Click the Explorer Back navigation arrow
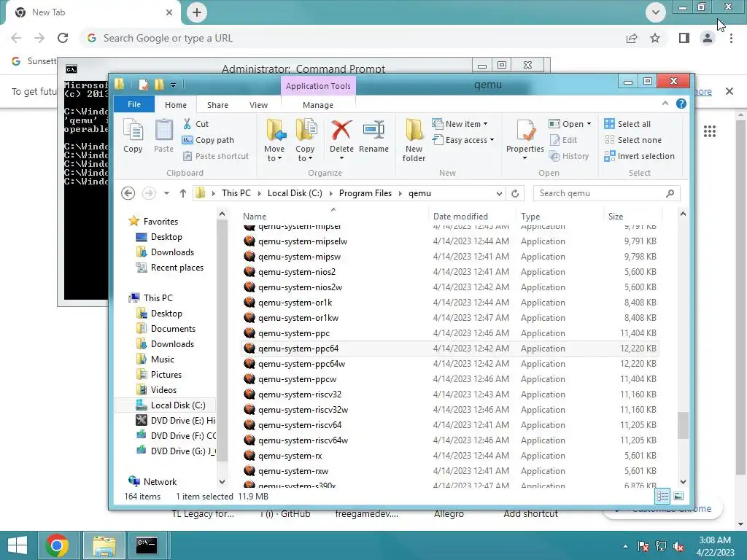Image resolution: width=747 pixels, height=560 pixels. (x=128, y=192)
